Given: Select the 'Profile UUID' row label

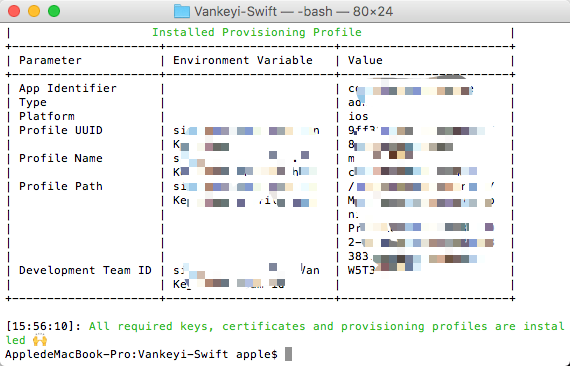Looking at the screenshot, I should point(61,130).
